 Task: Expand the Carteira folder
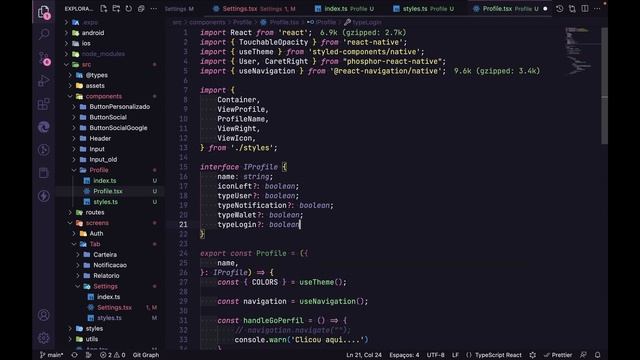pyautogui.click(x=105, y=255)
